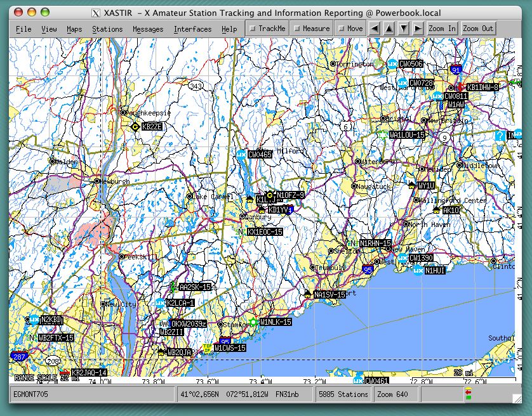Viewport: 532px width, 416px height.
Task: Click the EGMONT705 status bar field
Action: pyautogui.click(x=92, y=394)
